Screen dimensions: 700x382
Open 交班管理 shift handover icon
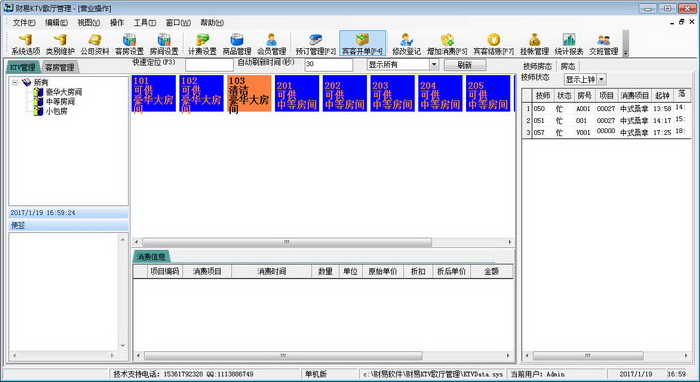click(604, 44)
